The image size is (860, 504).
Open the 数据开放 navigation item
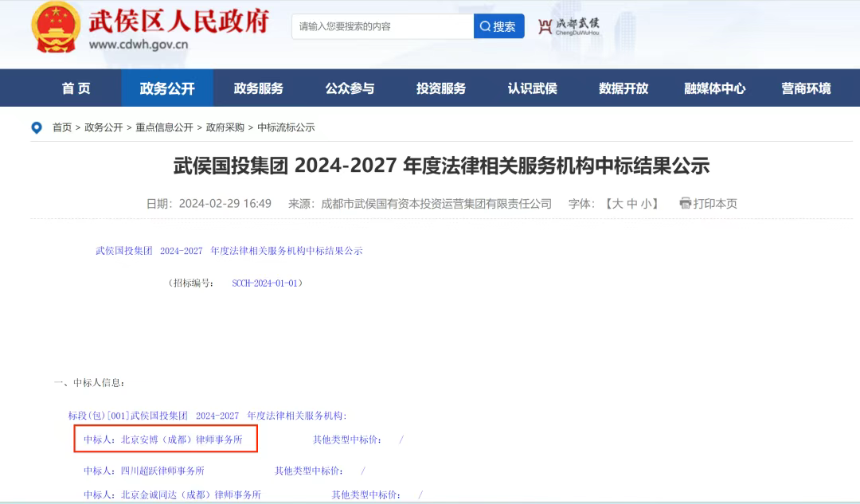coord(623,88)
